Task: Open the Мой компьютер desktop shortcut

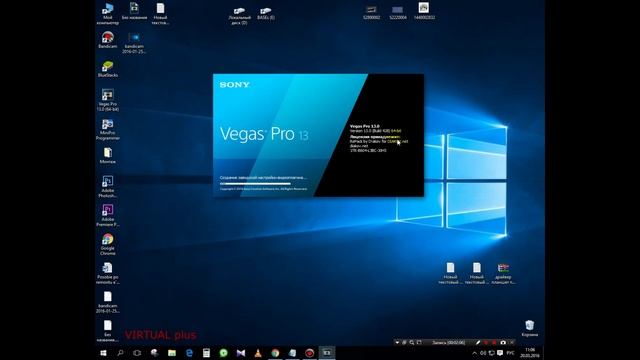Action: (108, 13)
